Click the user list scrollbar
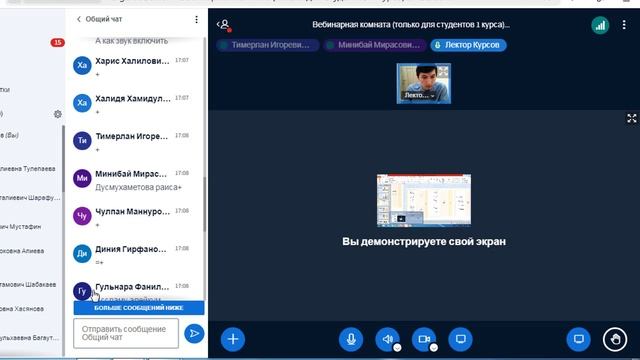 click(x=63, y=159)
